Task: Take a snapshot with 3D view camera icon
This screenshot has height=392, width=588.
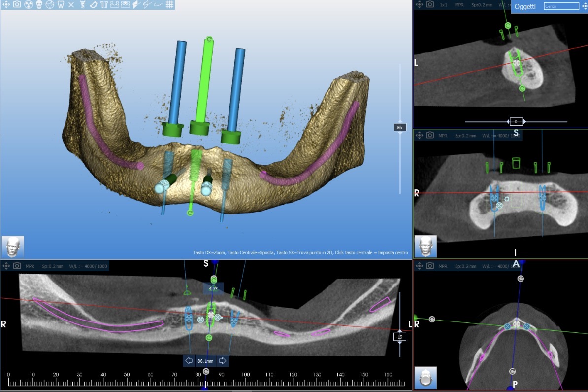Action: (17, 4)
